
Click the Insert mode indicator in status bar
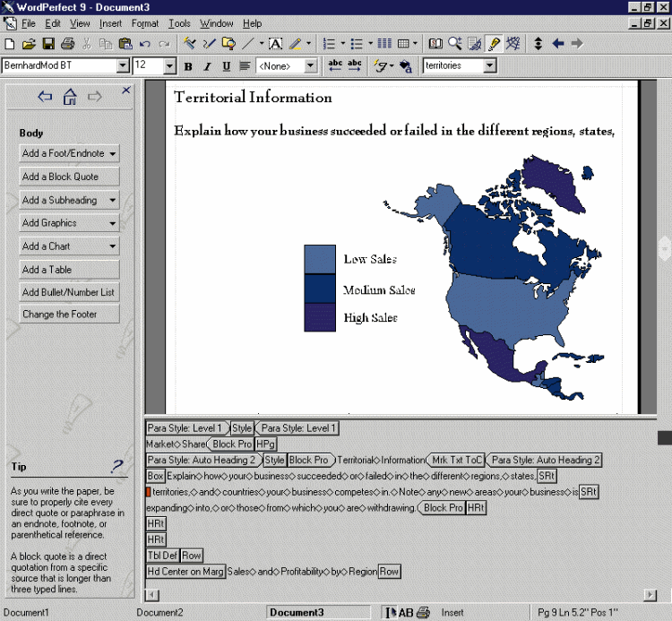452,613
